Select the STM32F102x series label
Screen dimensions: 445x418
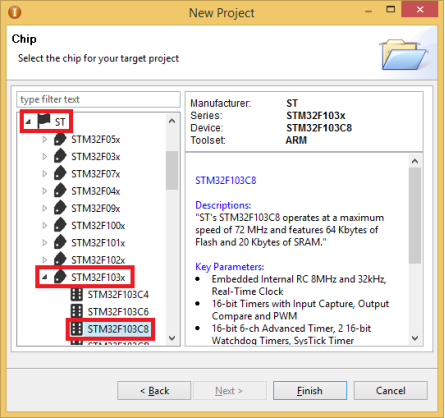98,260
